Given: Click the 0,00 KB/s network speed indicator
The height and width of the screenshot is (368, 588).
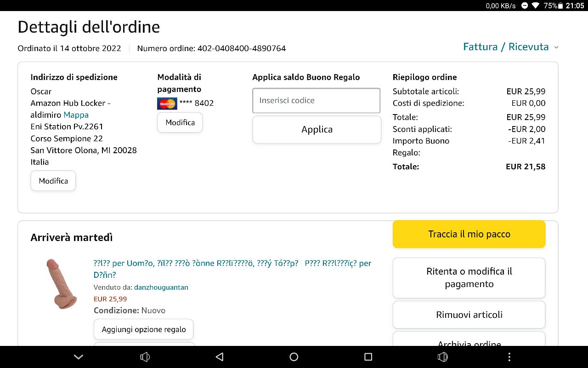Looking at the screenshot, I should [x=501, y=6].
